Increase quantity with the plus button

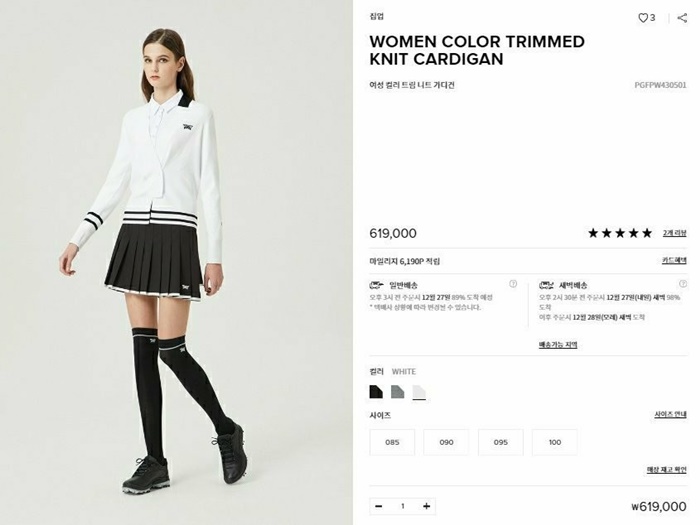coord(426,506)
